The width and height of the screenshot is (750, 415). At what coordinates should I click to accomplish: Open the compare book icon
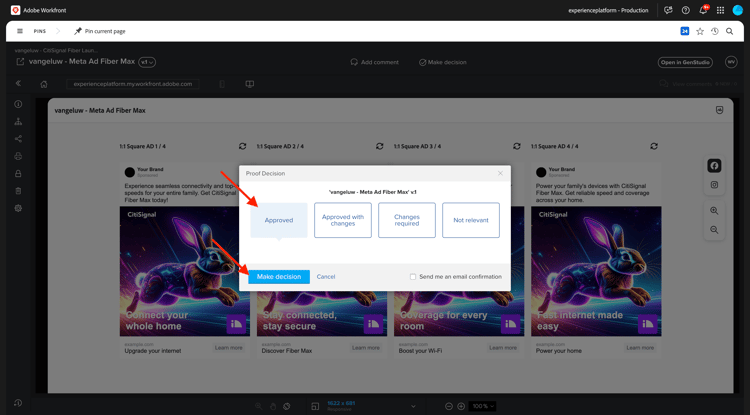249,84
